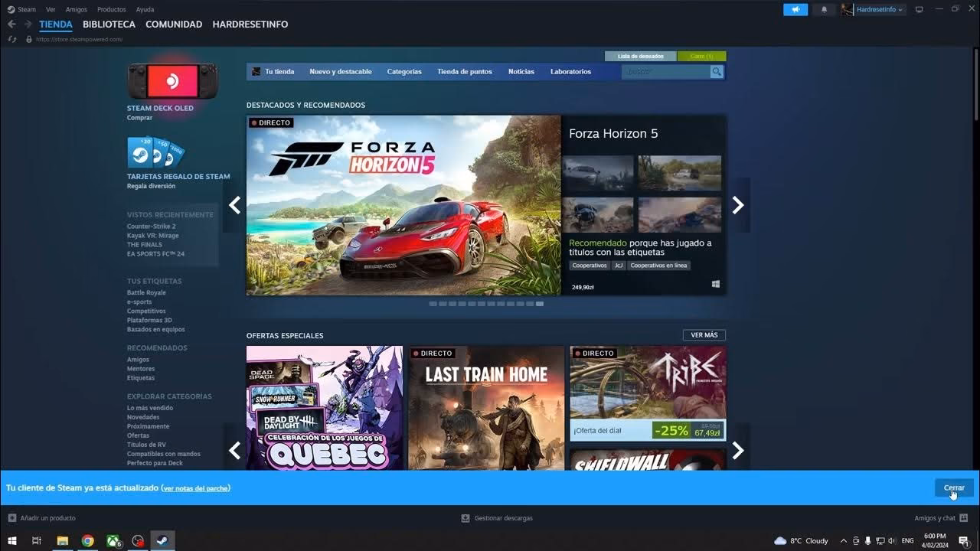Screen dimensions: 980x551
Task: Open the Steam Deck OLED promo image
Action: point(171,80)
